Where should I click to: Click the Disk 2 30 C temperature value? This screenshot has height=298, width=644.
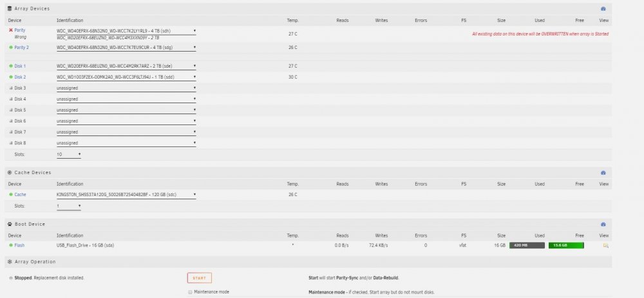click(x=293, y=77)
